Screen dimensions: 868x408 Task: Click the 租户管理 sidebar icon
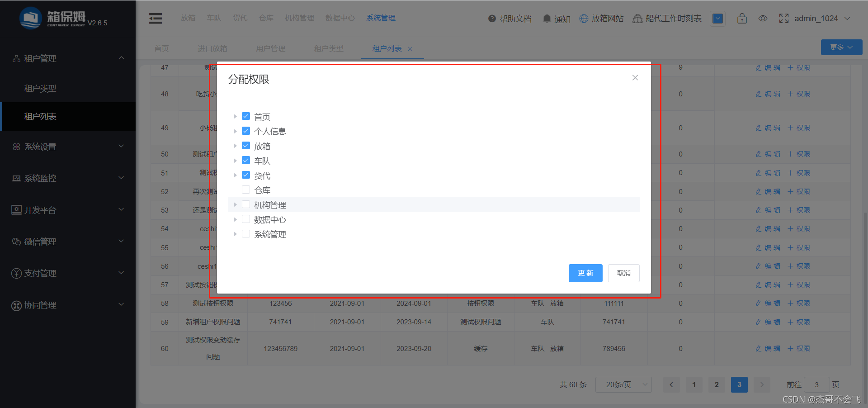(x=17, y=59)
